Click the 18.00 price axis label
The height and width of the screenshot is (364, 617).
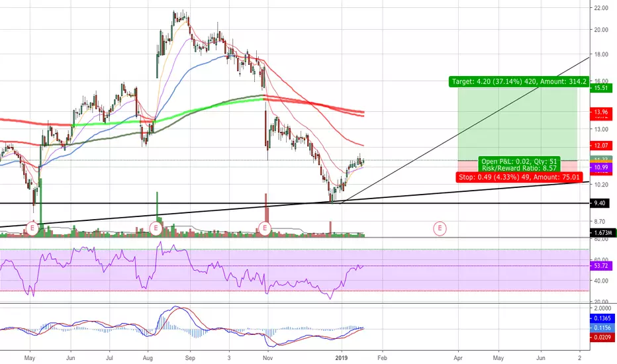601,54
